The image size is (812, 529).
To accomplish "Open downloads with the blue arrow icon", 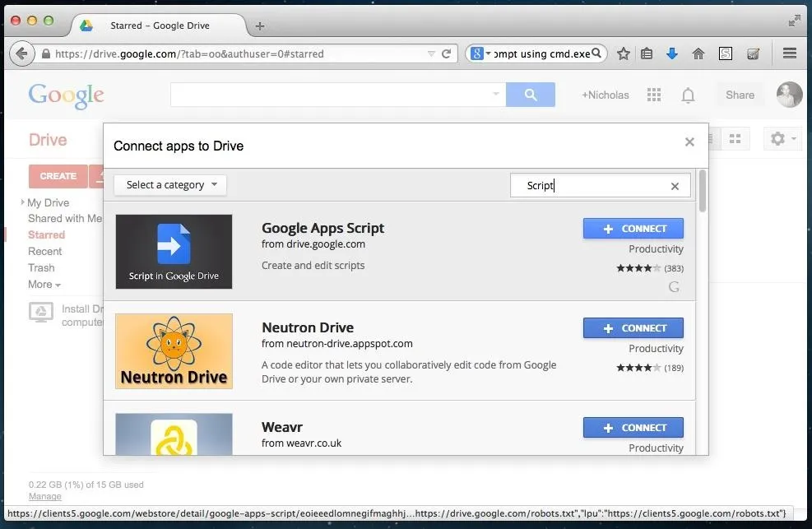I will [x=672, y=53].
